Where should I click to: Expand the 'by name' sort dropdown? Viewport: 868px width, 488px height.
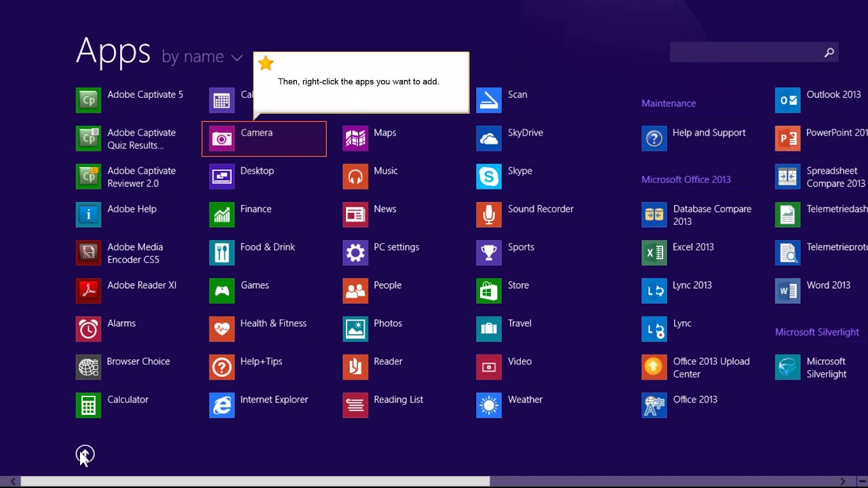click(202, 57)
